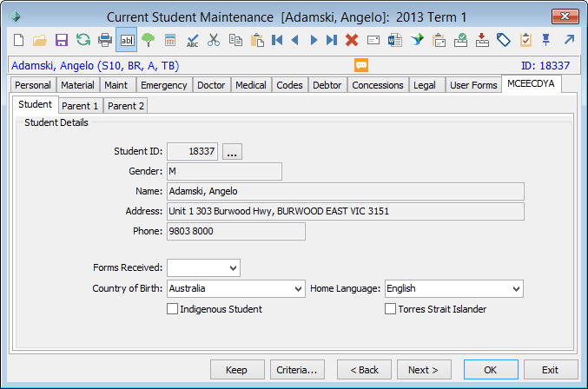Image resolution: width=588 pixels, height=389 pixels.
Task: Click the blue pushpin icon
Action: click(x=546, y=40)
